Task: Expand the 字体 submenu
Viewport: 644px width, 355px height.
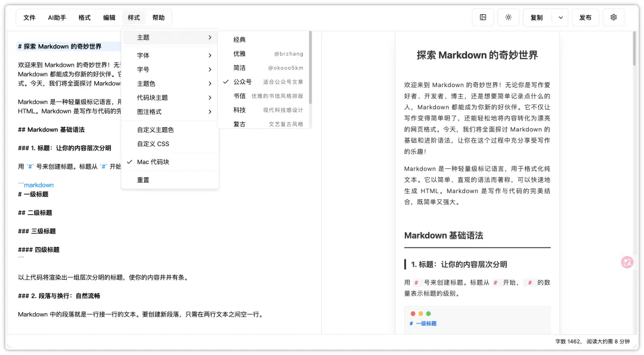Action: [170, 55]
